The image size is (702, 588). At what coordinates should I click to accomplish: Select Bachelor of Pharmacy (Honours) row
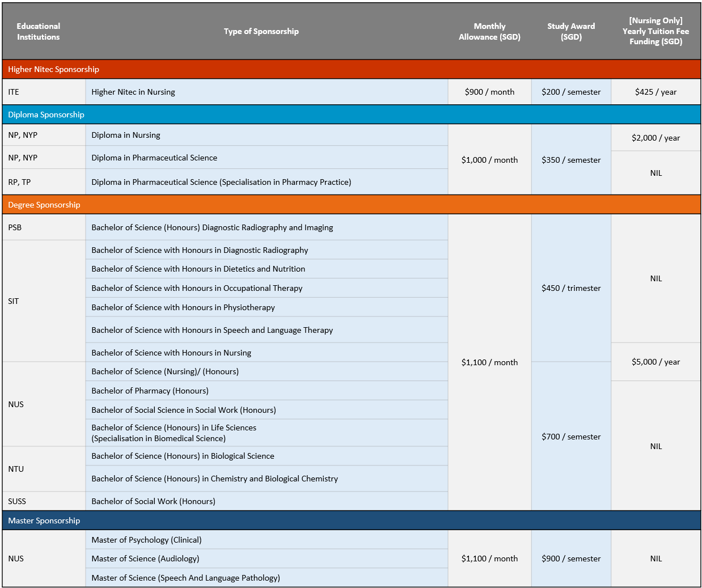tap(150, 391)
